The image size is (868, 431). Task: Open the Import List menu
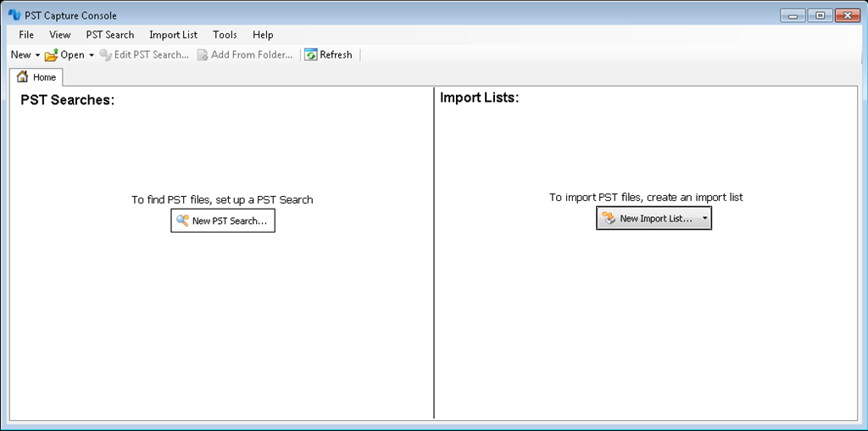coord(173,34)
